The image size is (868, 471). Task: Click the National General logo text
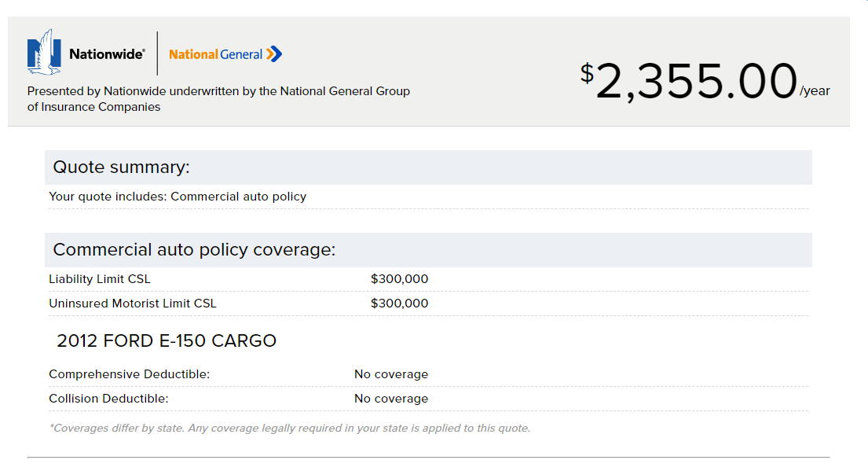[x=216, y=54]
